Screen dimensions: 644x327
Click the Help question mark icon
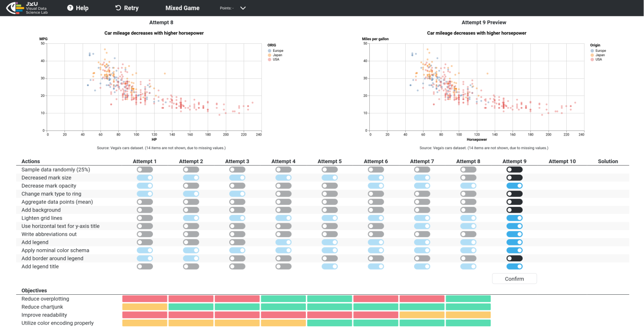click(x=70, y=8)
